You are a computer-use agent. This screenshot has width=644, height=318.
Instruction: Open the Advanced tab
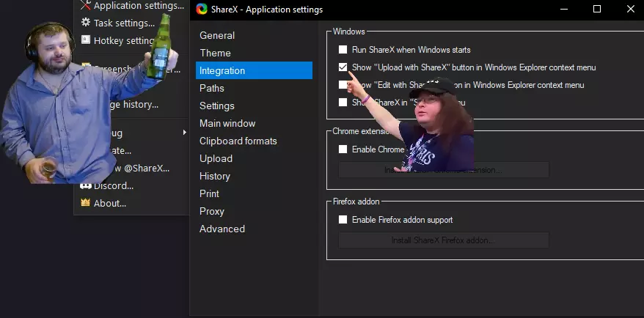pyautogui.click(x=254, y=229)
